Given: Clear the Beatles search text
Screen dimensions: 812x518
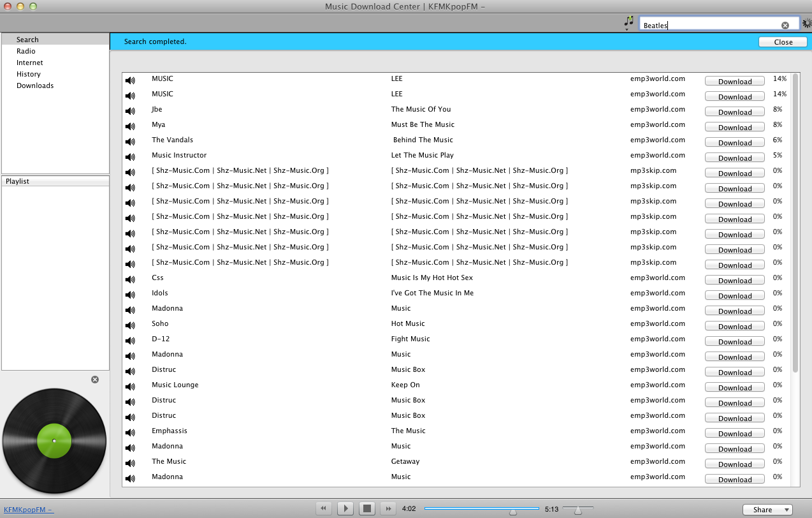Looking at the screenshot, I should click(785, 26).
